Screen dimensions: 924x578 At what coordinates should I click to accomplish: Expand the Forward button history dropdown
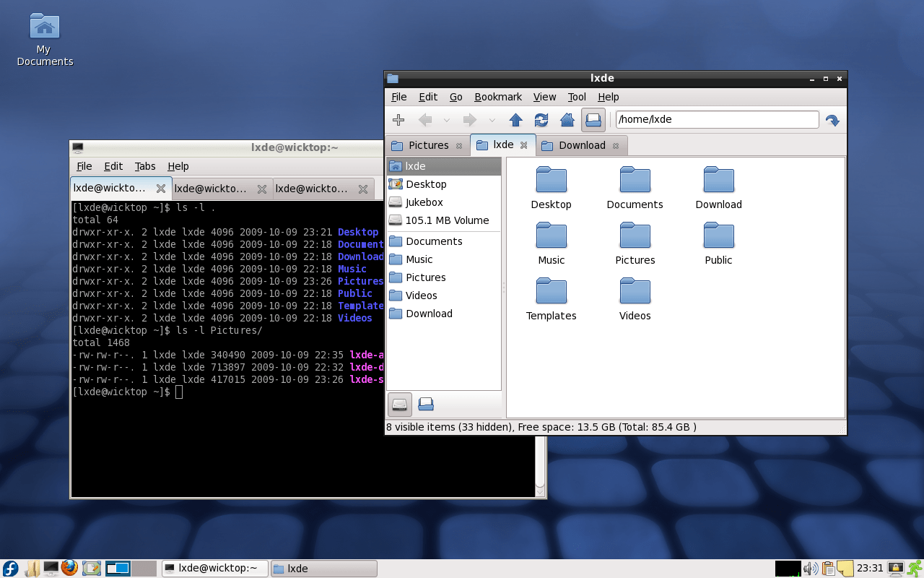(492, 120)
